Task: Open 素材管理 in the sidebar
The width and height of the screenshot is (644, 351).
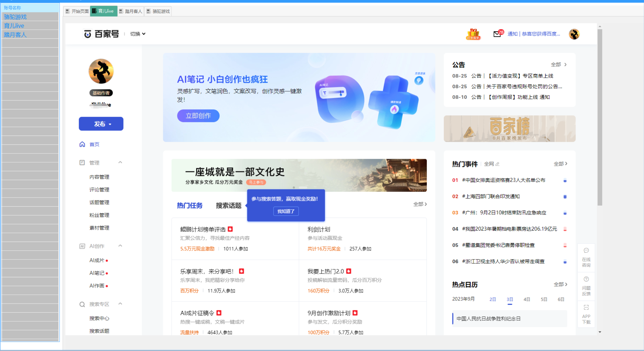Action: point(99,228)
